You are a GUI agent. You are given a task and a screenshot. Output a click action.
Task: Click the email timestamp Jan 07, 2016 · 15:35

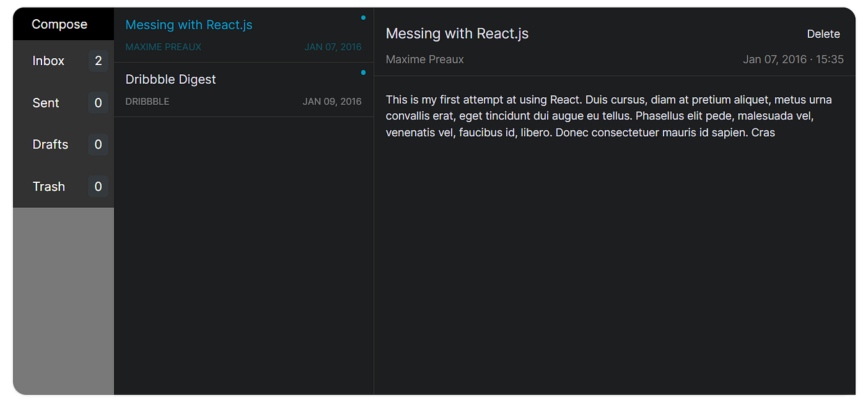[793, 59]
